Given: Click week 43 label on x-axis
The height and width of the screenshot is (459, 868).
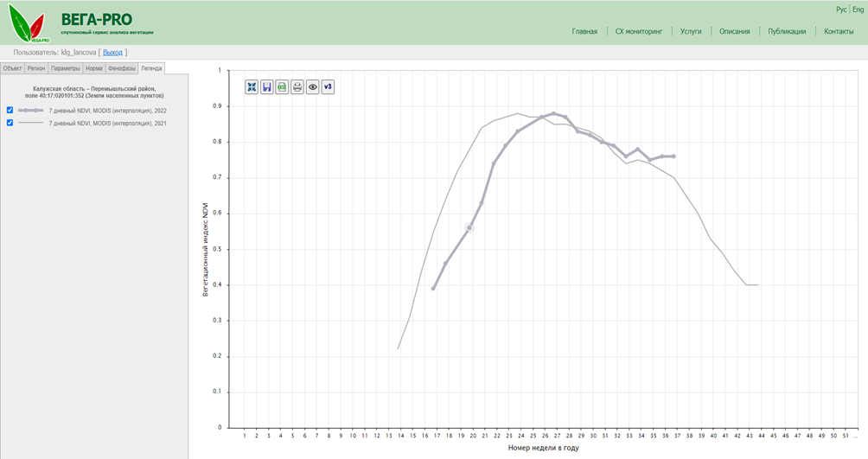Looking at the screenshot, I should [x=750, y=436].
